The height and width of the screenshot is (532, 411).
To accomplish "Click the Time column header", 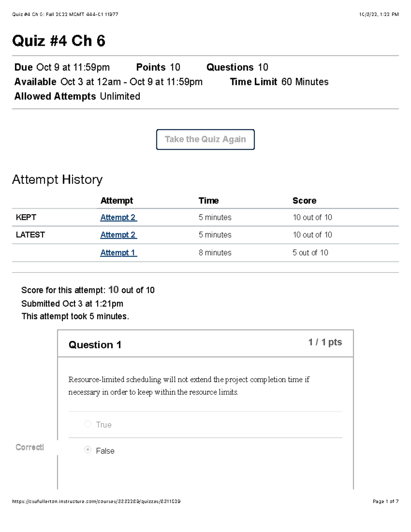I will pos(209,201).
